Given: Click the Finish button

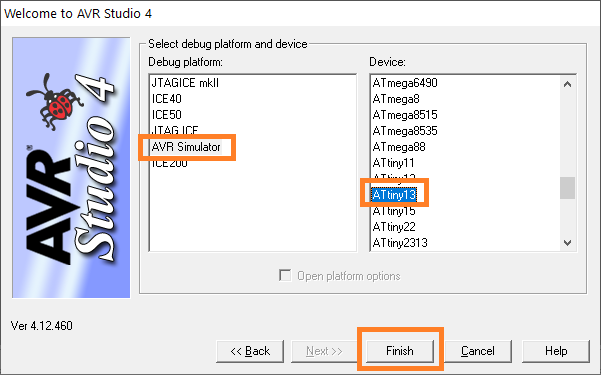Looking at the screenshot, I should pyautogui.click(x=400, y=351).
